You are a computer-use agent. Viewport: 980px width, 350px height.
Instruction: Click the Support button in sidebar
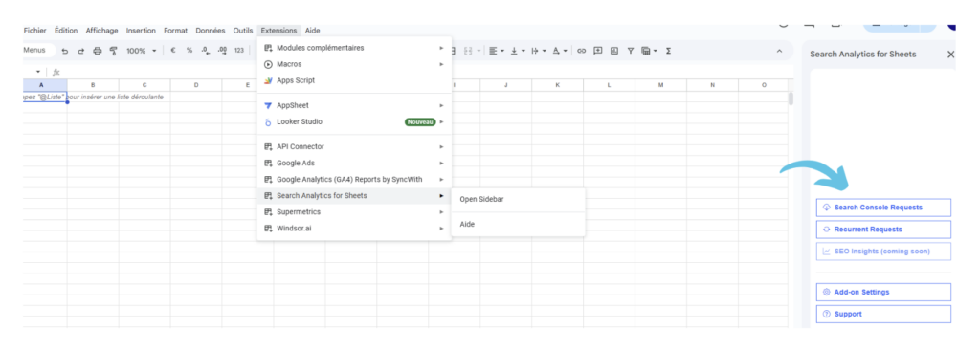[883, 315]
